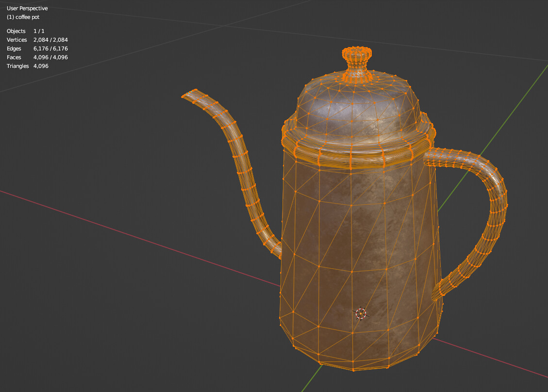
Task: Click the coffee pot object name text
Action: click(x=23, y=17)
